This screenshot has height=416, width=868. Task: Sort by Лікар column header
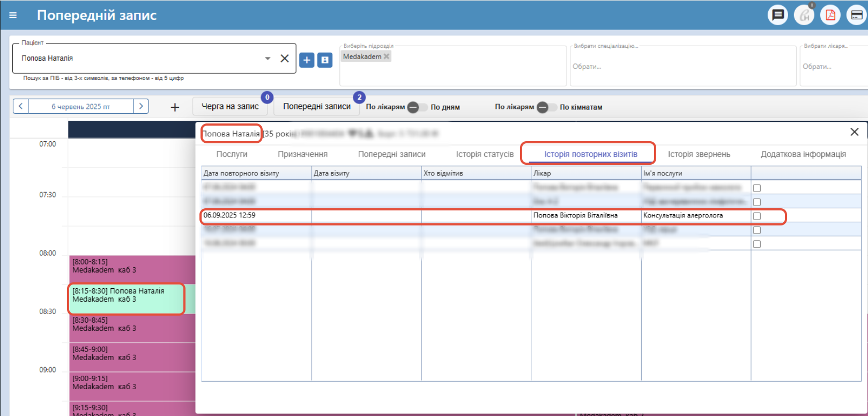586,173
